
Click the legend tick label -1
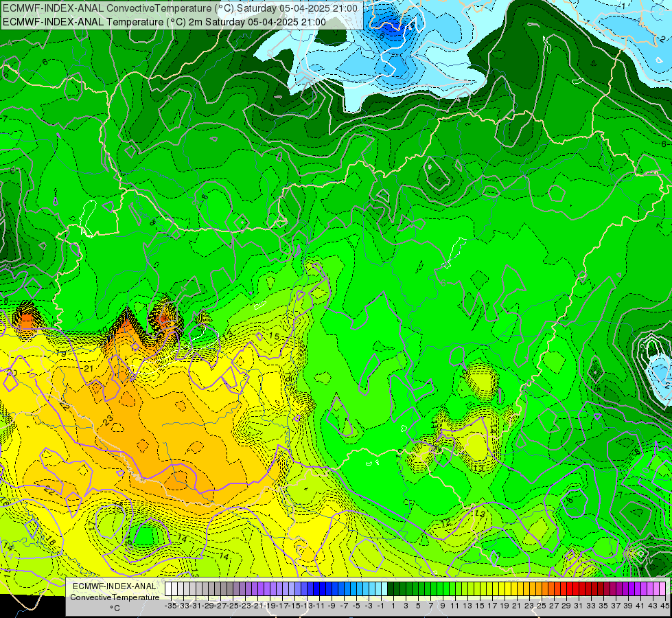[380, 606]
